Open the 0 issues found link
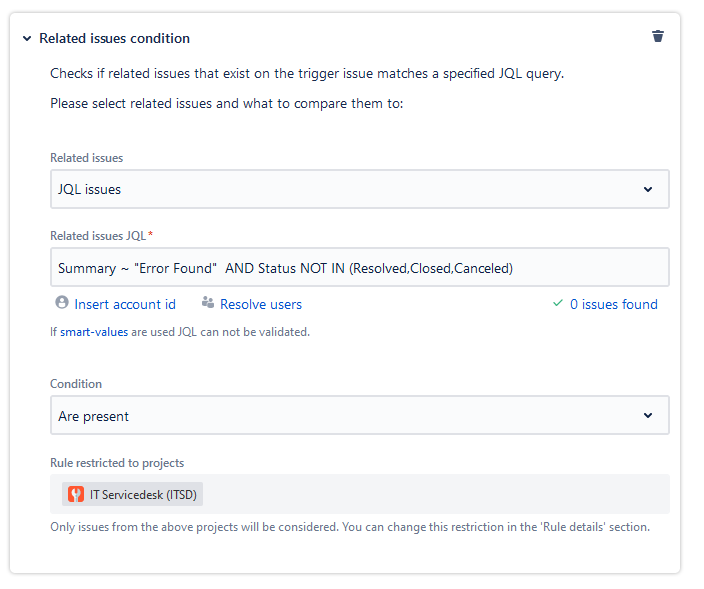Image resolution: width=704 pixels, height=589 pixels. (x=614, y=304)
